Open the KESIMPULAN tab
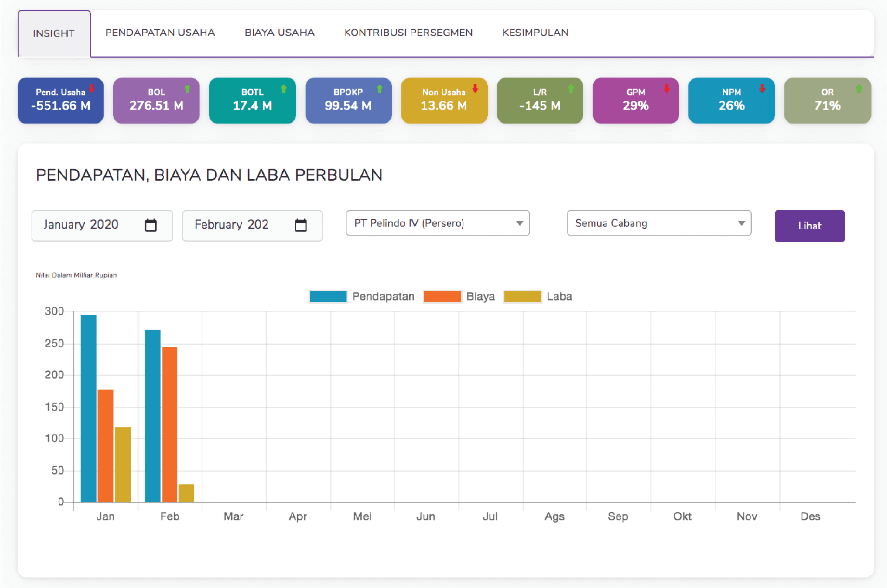 pos(535,33)
